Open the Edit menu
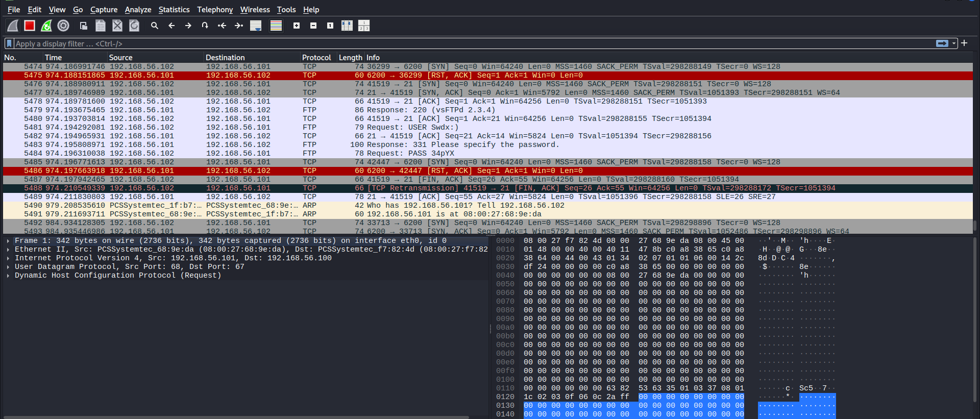 (35, 10)
